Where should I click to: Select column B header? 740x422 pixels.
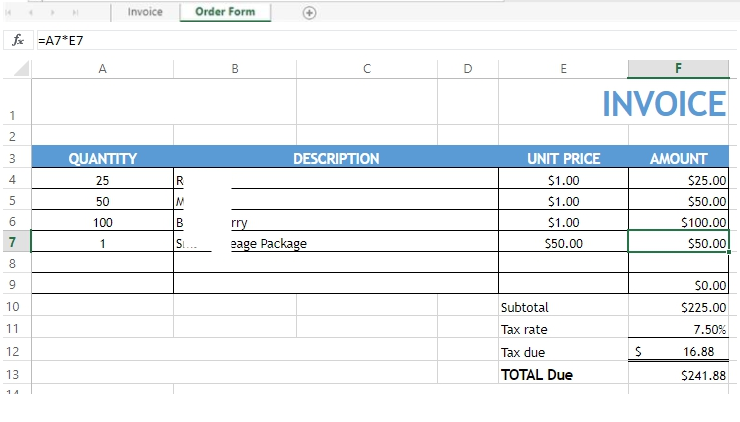tap(235, 69)
